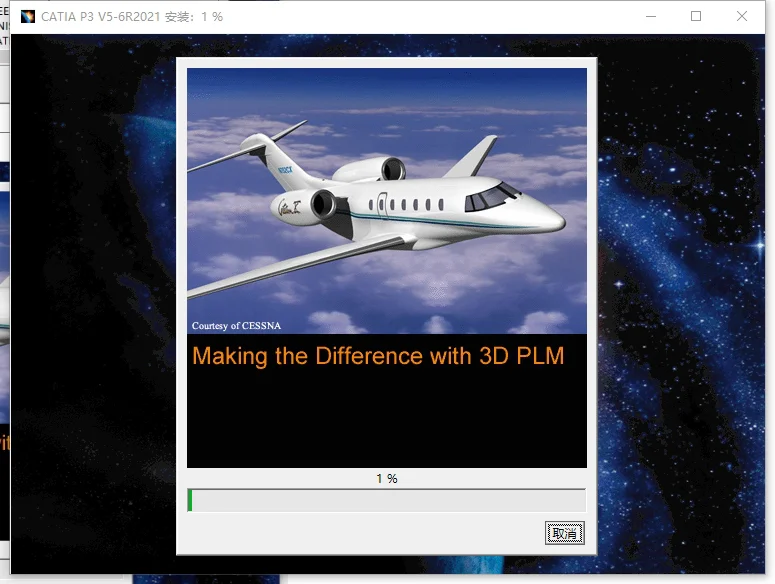
Task: Click the starfield background right of dialog
Action: click(680, 300)
